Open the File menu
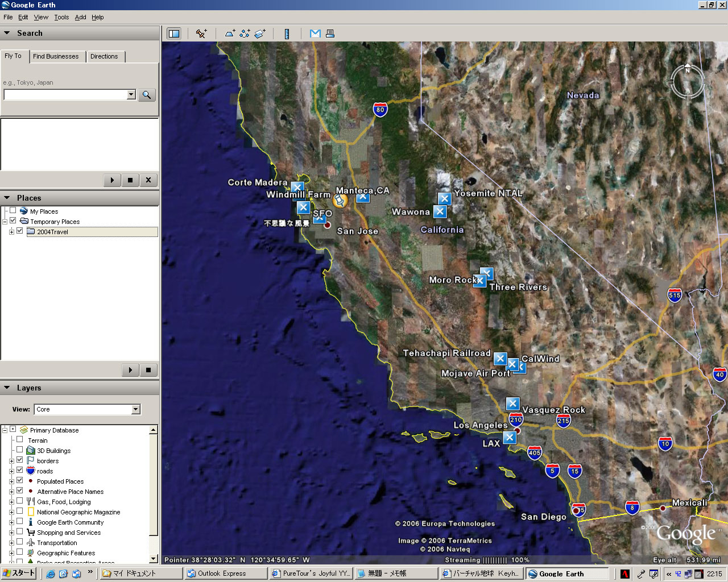 point(8,17)
